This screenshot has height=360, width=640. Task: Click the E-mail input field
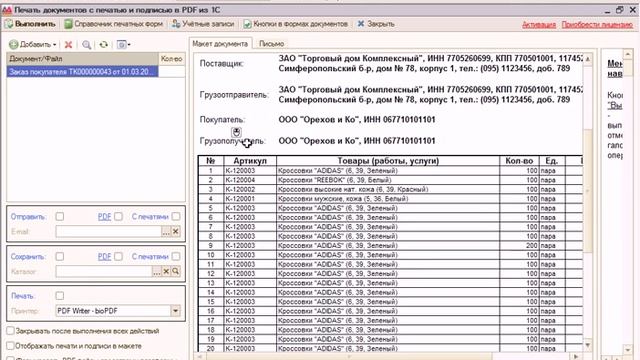[x=108, y=231]
